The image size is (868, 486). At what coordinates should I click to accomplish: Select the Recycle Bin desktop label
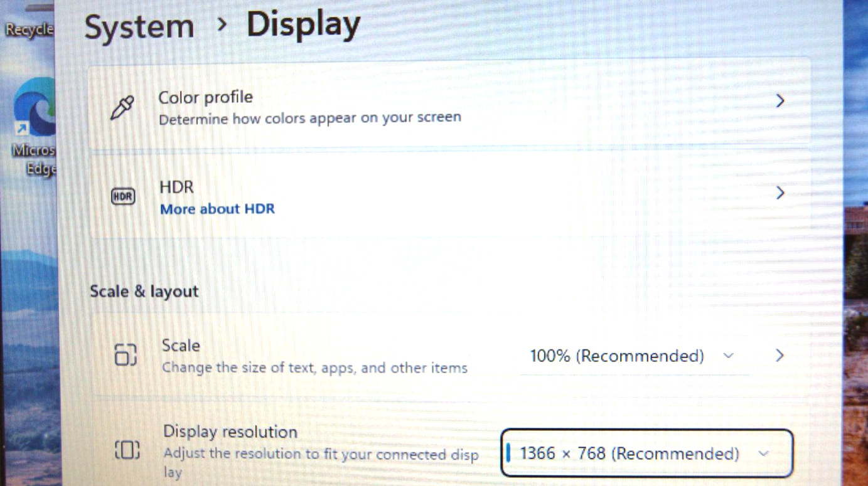tap(29, 29)
